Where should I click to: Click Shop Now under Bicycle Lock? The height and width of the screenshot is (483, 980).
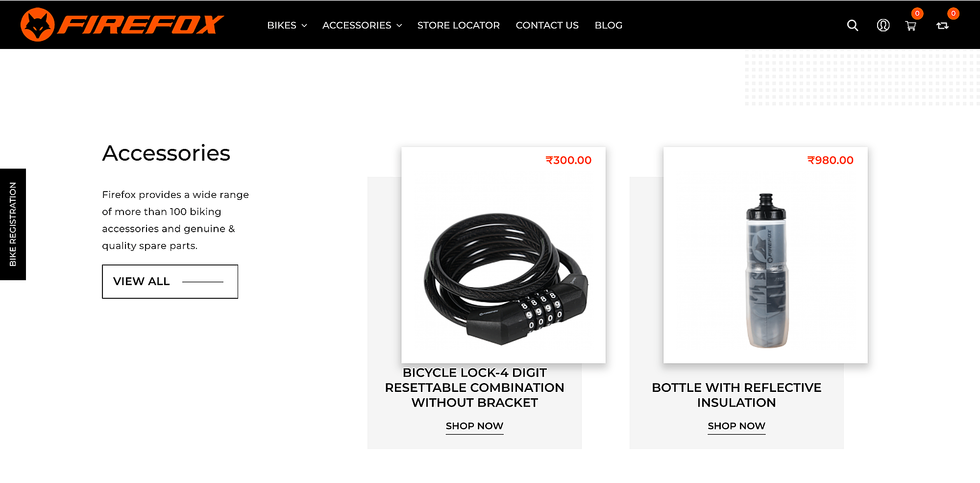(474, 426)
